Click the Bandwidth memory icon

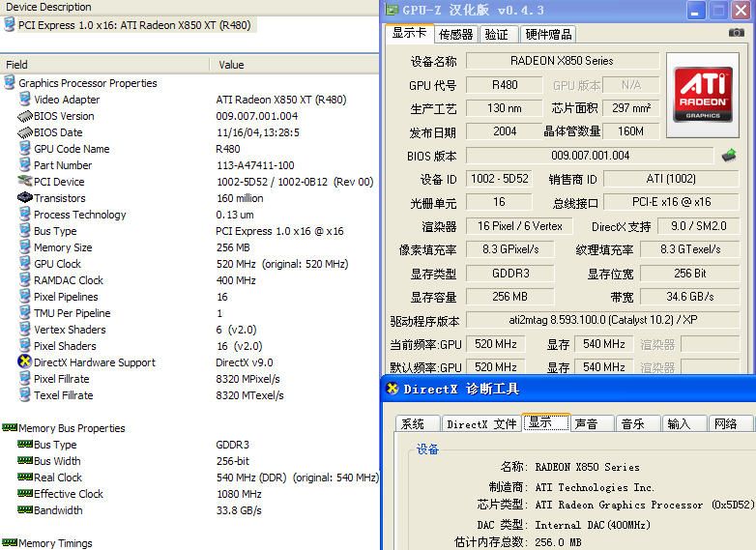point(25,509)
